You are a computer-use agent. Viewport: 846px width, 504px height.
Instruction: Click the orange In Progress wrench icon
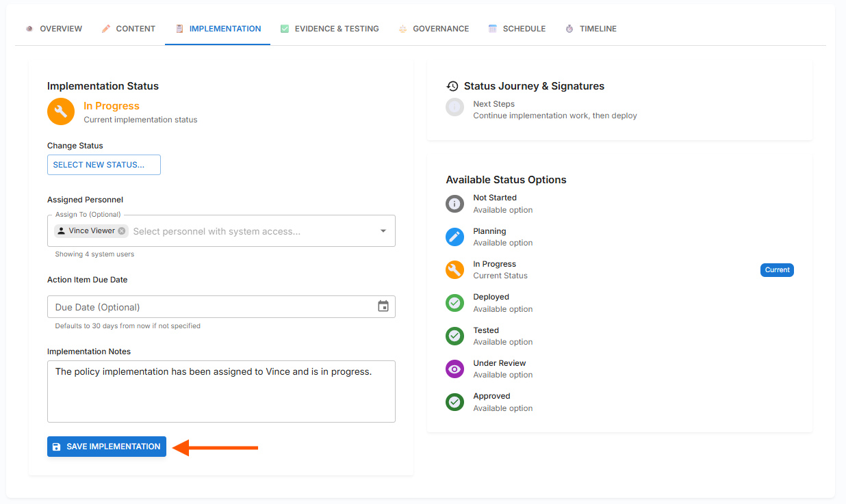(61, 111)
